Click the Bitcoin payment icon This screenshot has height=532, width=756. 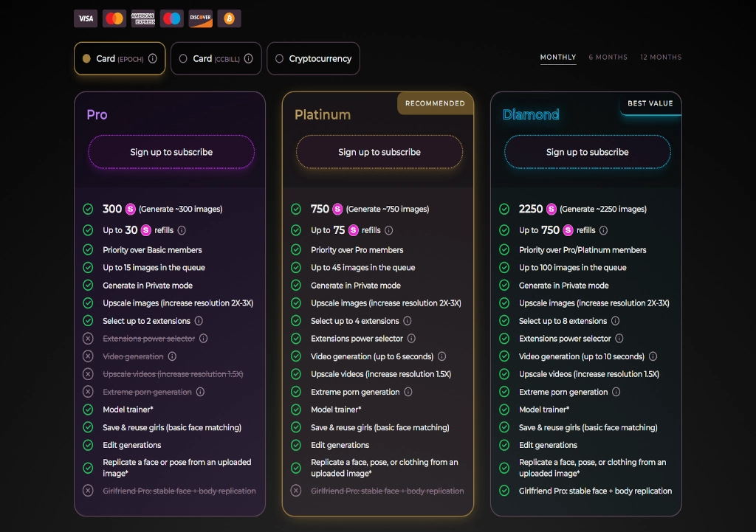pos(229,18)
